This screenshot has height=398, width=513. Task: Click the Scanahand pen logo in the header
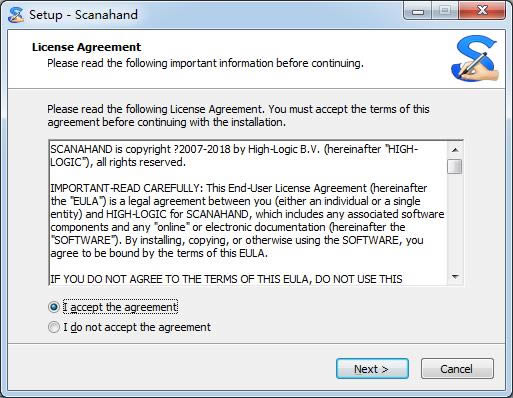[475, 58]
